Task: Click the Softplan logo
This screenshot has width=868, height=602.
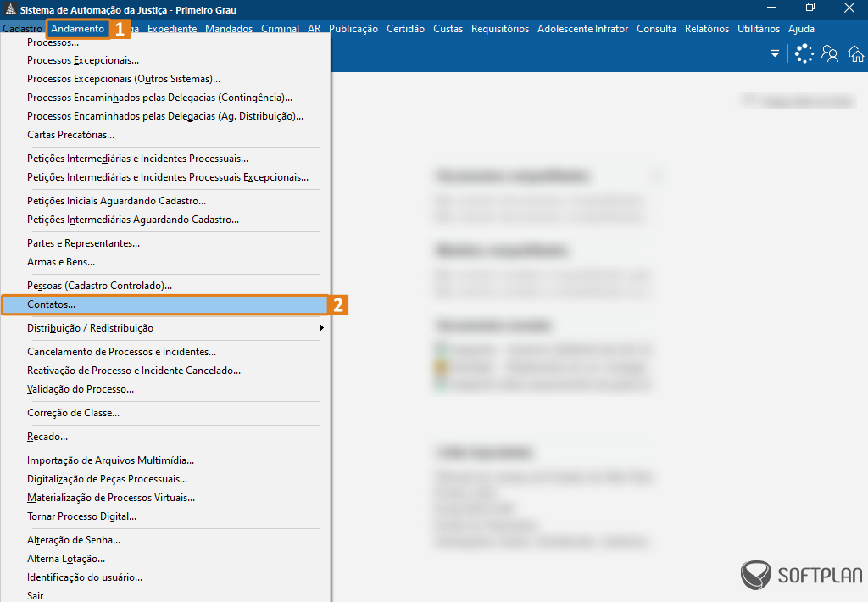Action: 801,576
